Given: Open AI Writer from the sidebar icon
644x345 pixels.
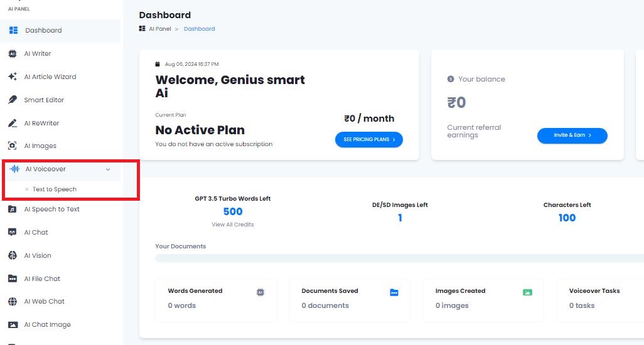Looking at the screenshot, I should tap(13, 54).
